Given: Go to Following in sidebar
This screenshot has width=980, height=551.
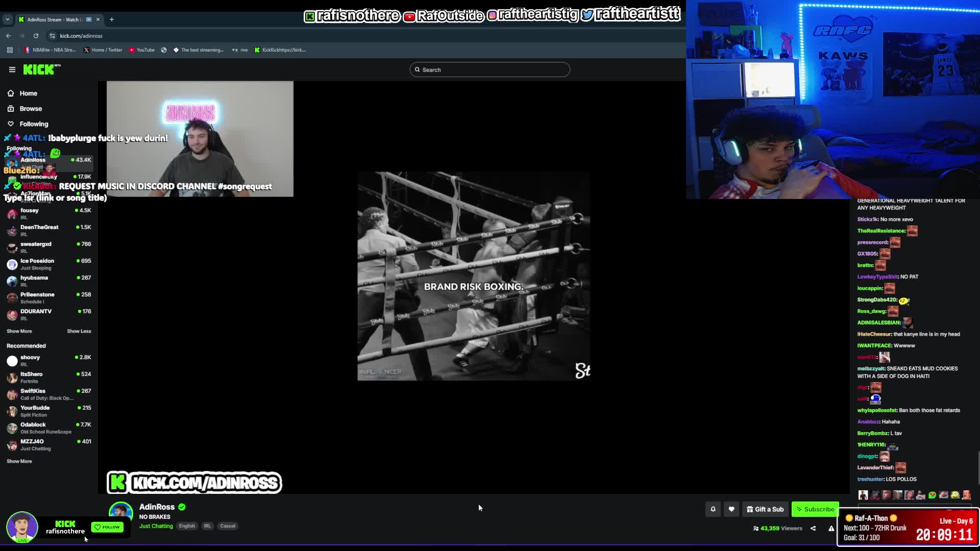Looking at the screenshot, I should (28, 124).
